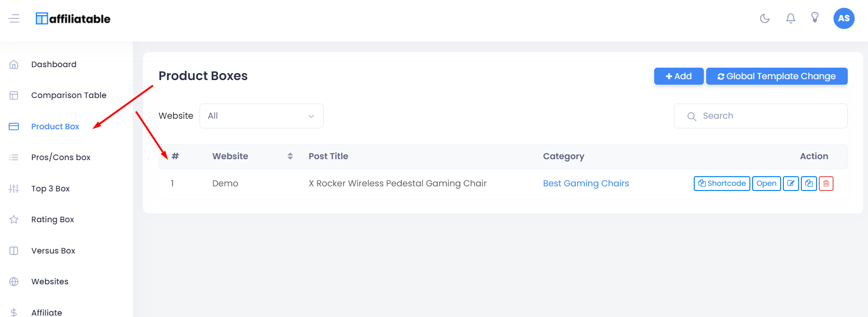Toggle dark mode moon icon
Image resolution: width=868 pixels, height=317 pixels.
click(x=765, y=18)
